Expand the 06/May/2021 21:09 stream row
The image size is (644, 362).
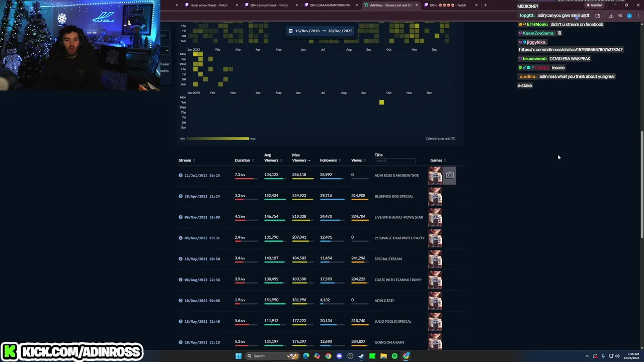tap(180, 217)
